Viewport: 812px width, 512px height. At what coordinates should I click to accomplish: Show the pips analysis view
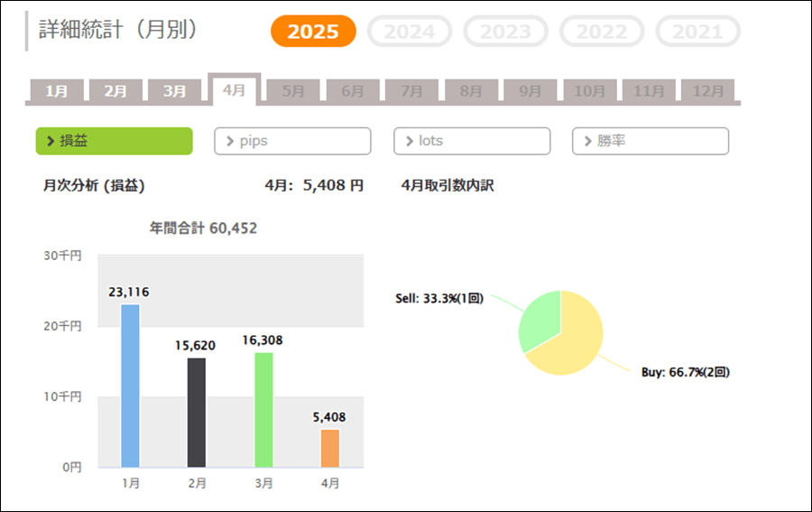(x=292, y=141)
